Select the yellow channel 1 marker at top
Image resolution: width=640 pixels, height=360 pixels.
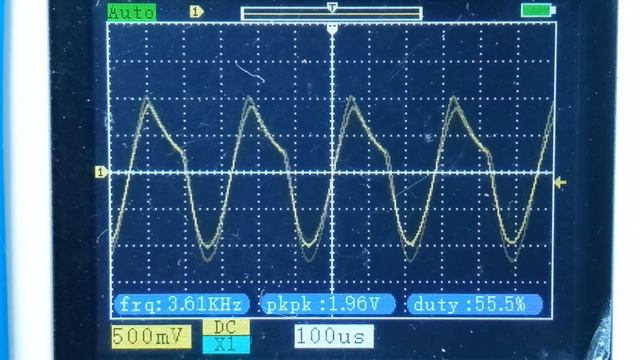(x=196, y=12)
